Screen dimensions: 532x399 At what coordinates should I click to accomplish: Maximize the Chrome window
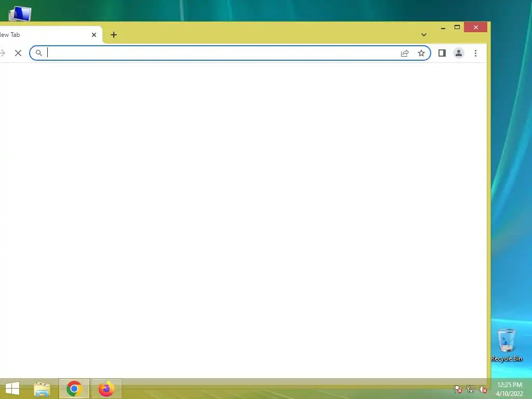point(457,27)
